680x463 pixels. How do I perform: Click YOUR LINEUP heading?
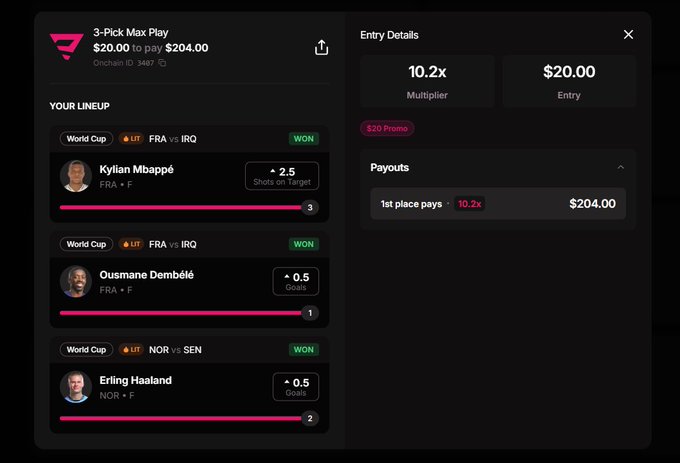click(x=79, y=106)
